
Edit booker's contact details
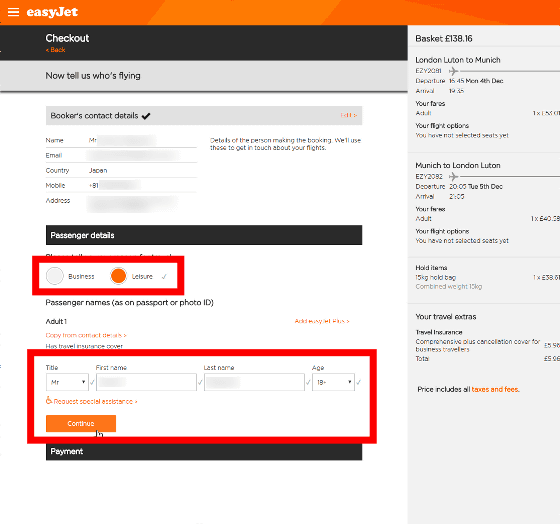(x=348, y=115)
